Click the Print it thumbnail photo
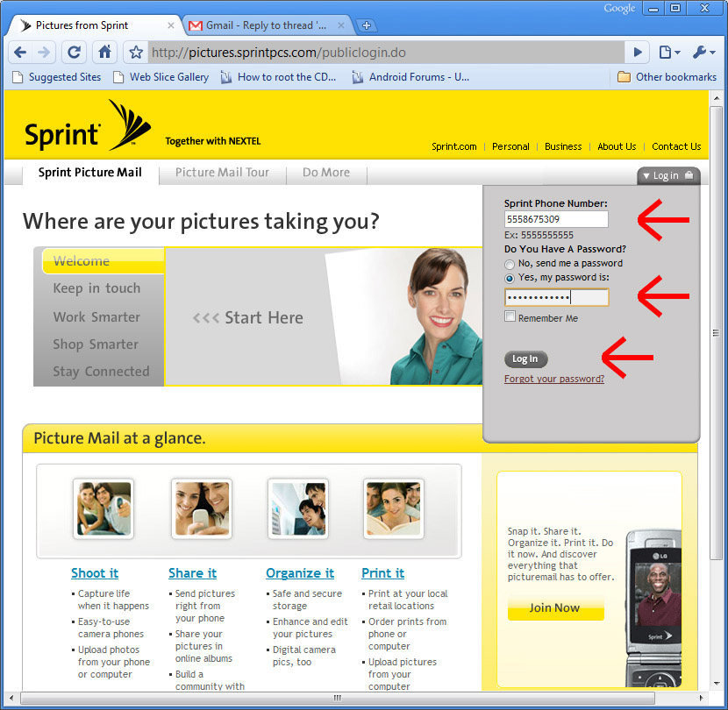The image size is (728, 710). tap(394, 508)
